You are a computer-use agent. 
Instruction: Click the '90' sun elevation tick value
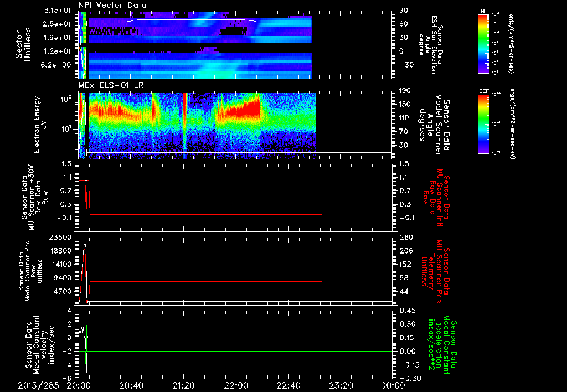pyautogui.click(x=404, y=11)
